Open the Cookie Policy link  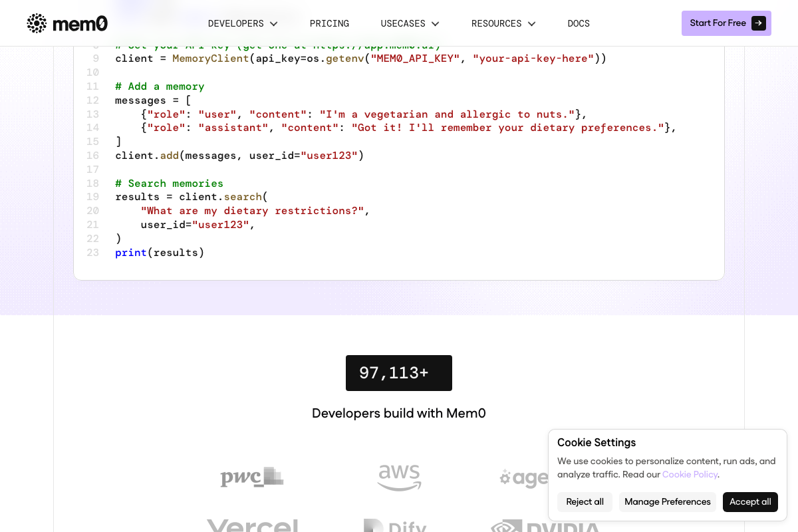tap(690, 475)
